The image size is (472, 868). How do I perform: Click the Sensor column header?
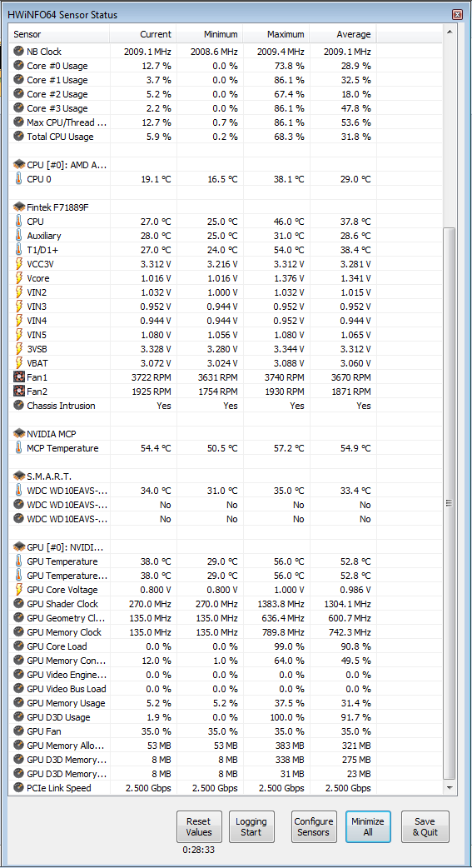[x=58, y=34]
